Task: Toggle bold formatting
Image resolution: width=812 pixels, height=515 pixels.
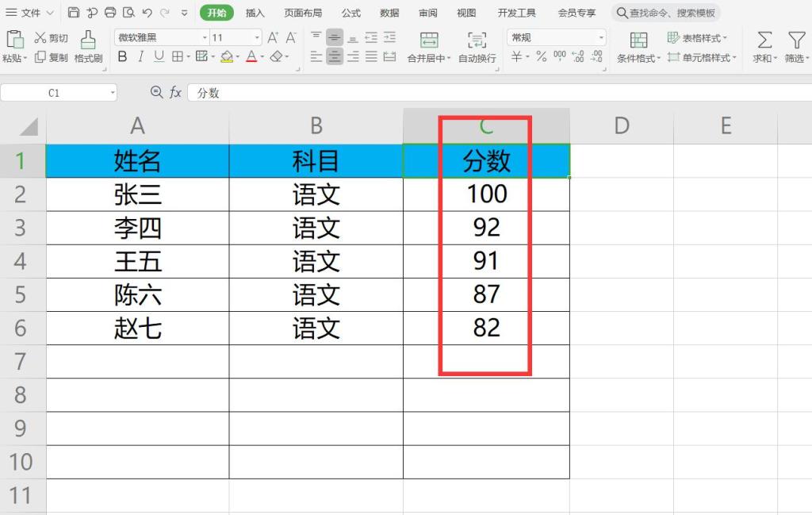Action: click(x=122, y=56)
